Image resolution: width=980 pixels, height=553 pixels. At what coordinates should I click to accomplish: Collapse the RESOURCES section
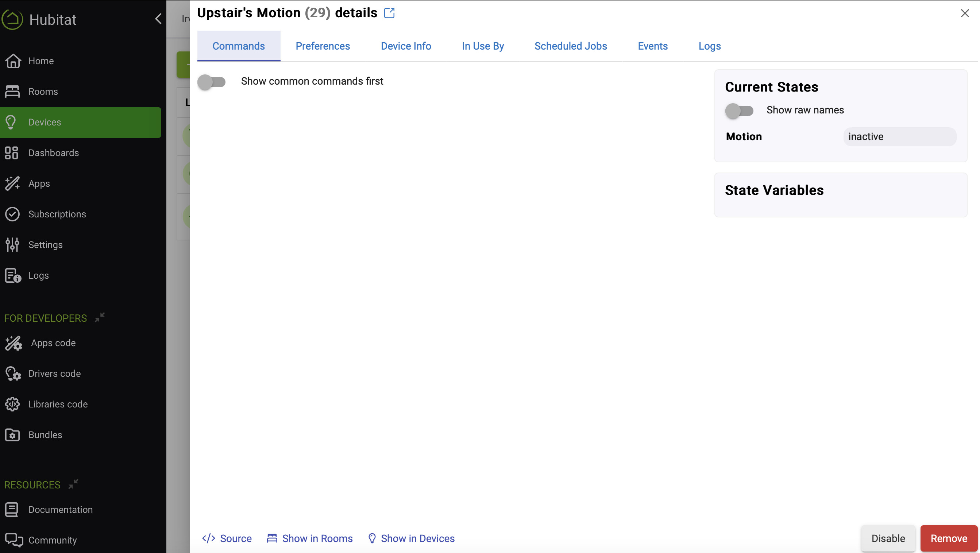tap(73, 484)
